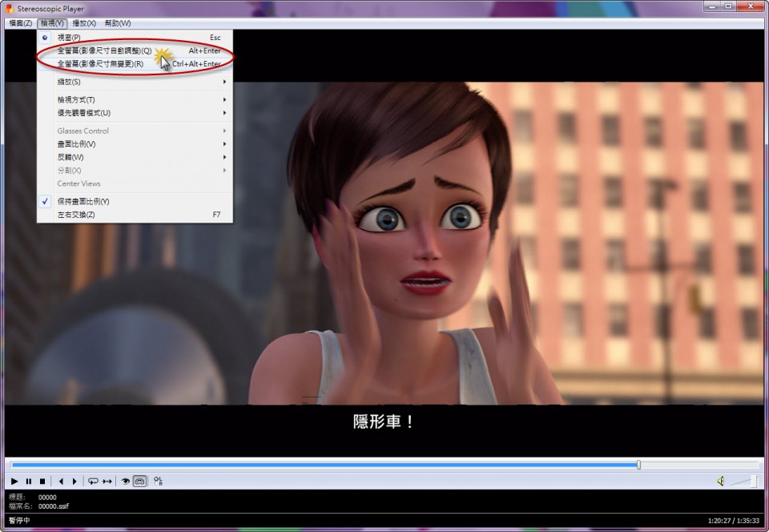Mute audio using the speaker icon
This screenshot has height=532, width=769.
coord(720,481)
